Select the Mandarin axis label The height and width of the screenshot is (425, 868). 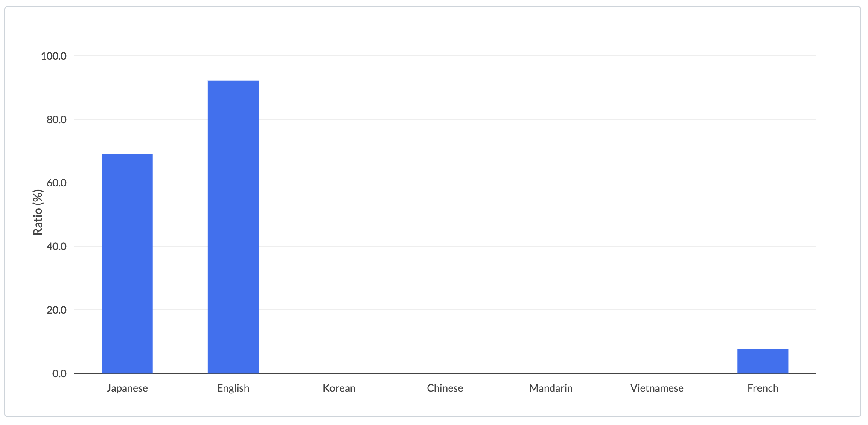coord(551,388)
